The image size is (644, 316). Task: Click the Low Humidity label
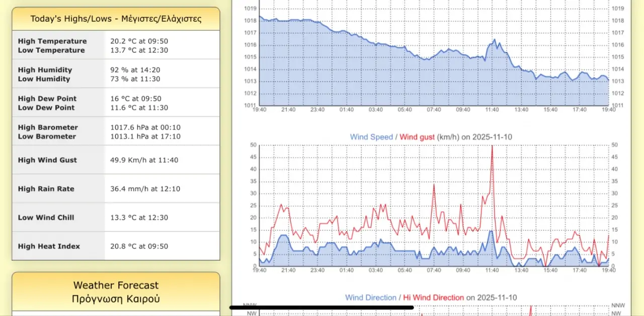tap(44, 79)
